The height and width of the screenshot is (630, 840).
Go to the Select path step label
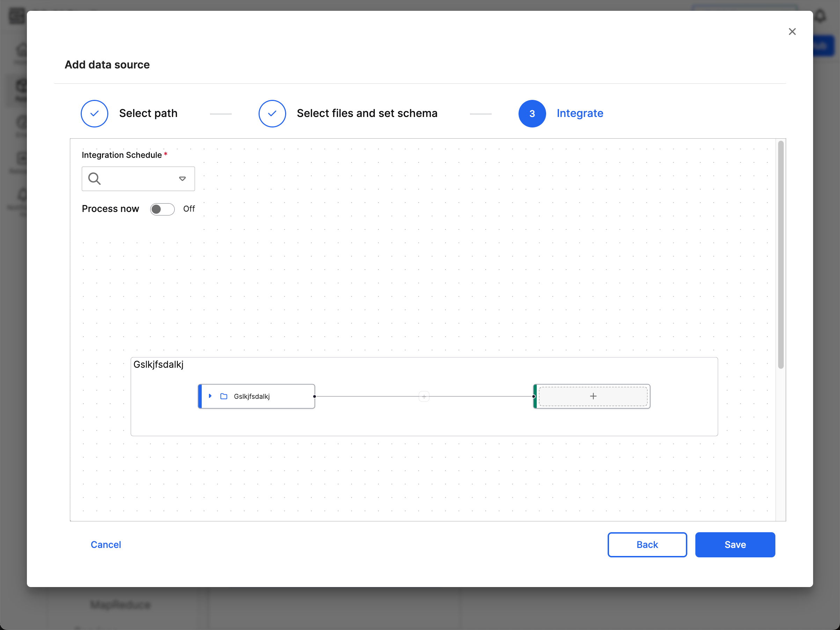tap(148, 113)
